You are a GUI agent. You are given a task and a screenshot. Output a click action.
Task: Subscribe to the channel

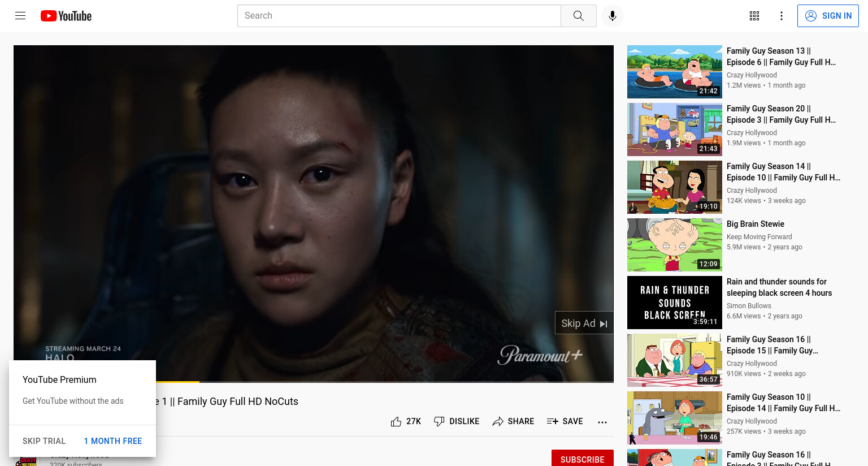[583, 459]
